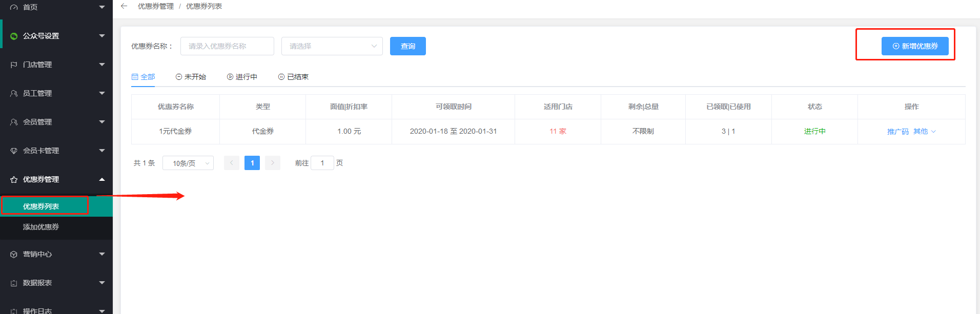Click the 3 | 1 claimed-used cell
980x314 pixels.
728,132
